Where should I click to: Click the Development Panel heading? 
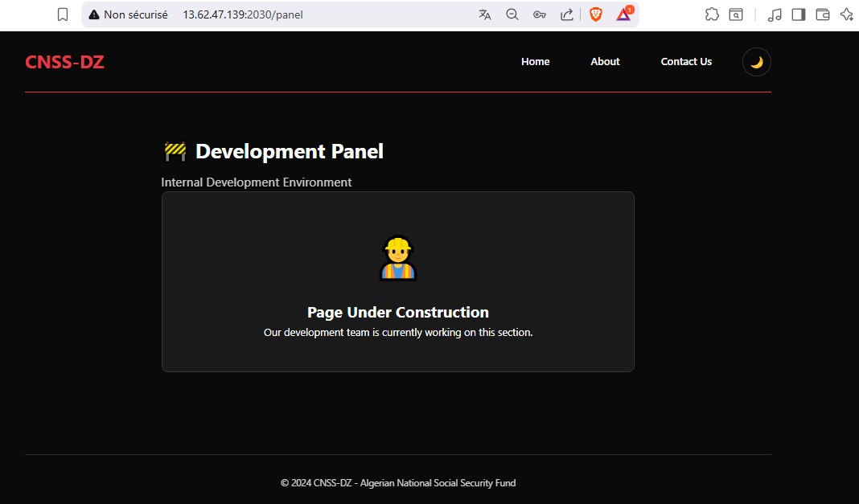[x=290, y=152]
